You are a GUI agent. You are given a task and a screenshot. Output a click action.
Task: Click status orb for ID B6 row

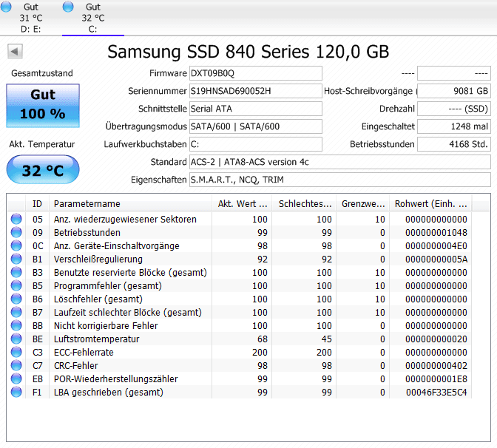coord(16,299)
